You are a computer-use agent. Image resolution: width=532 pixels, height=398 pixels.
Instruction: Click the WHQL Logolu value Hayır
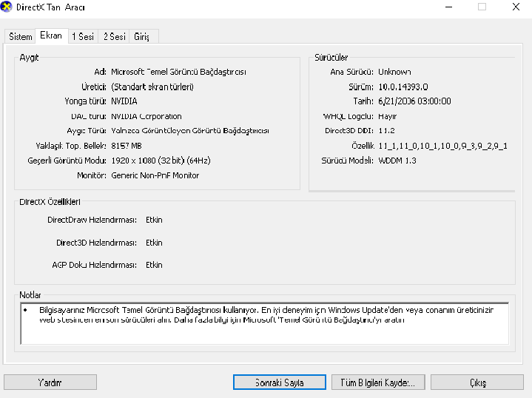[387, 116]
